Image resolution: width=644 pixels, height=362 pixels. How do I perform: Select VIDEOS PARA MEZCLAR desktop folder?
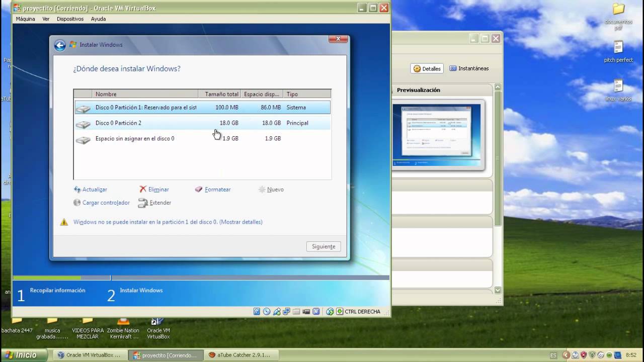click(x=88, y=328)
